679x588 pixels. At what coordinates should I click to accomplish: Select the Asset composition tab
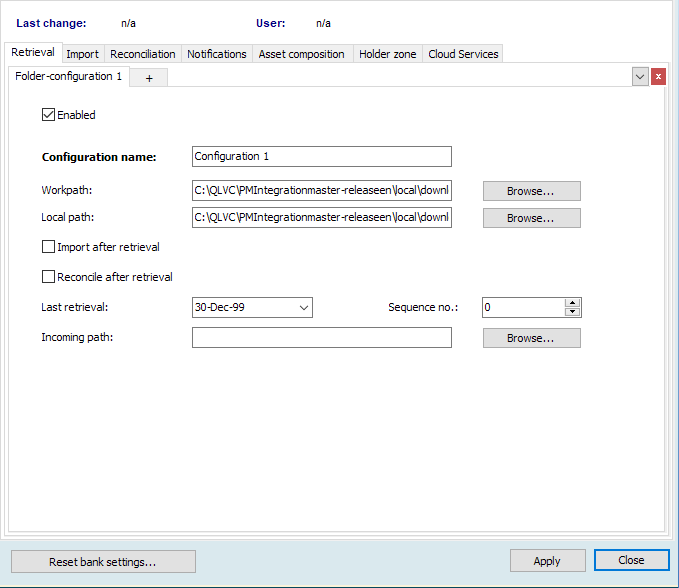[301, 54]
